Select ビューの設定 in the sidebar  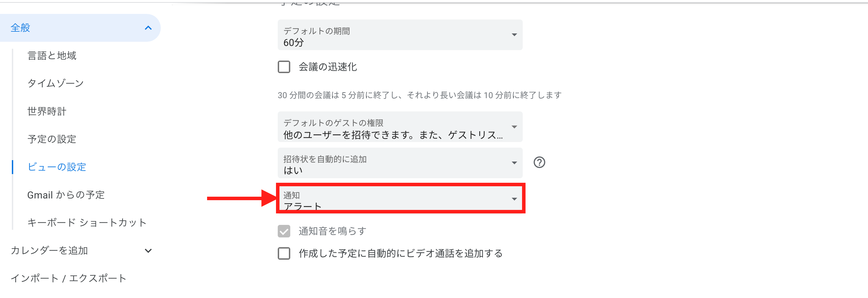(56, 167)
